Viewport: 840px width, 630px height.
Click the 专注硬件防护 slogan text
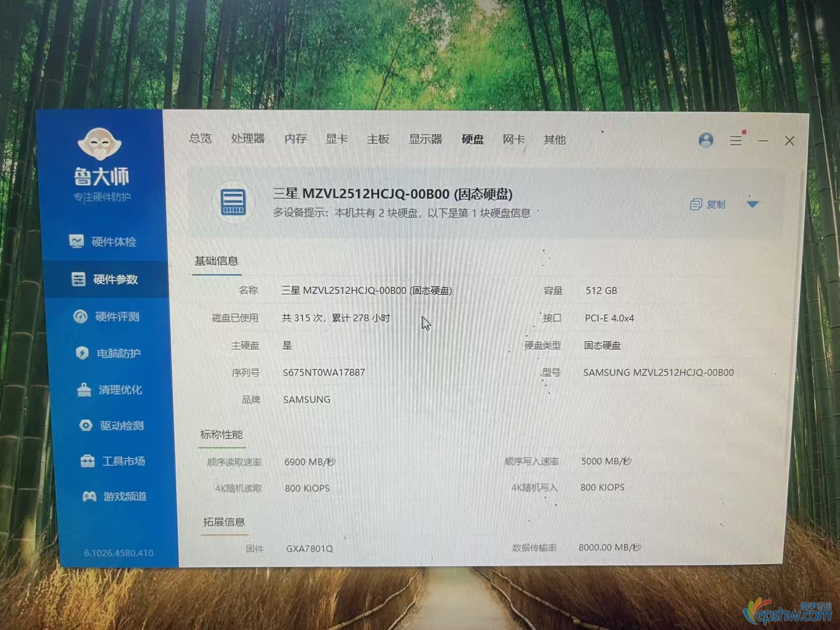pos(102,197)
